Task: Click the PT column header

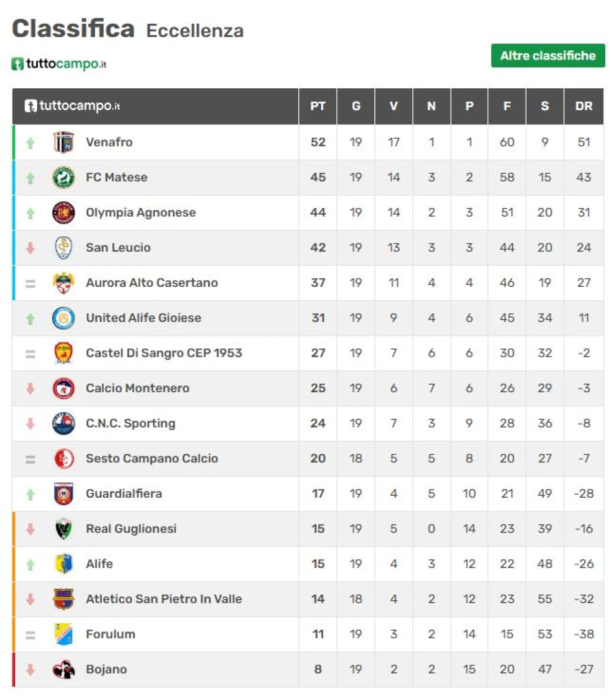Action: tap(318, 106)
